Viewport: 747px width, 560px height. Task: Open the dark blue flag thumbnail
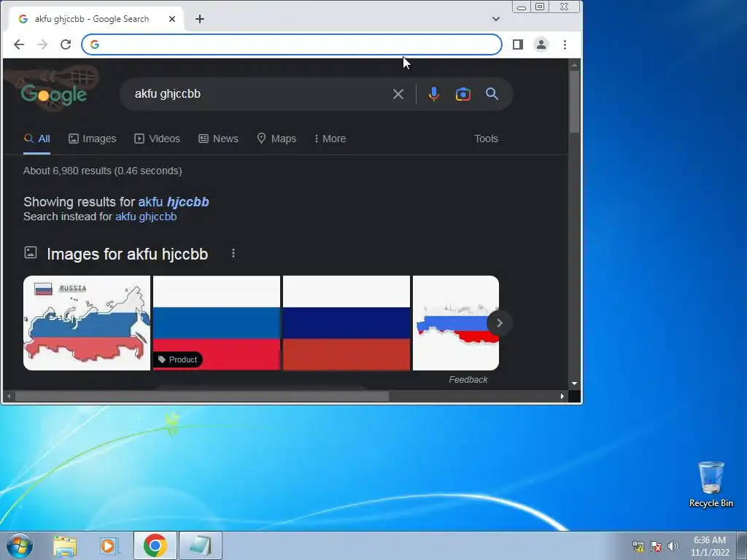pos(347,323)
